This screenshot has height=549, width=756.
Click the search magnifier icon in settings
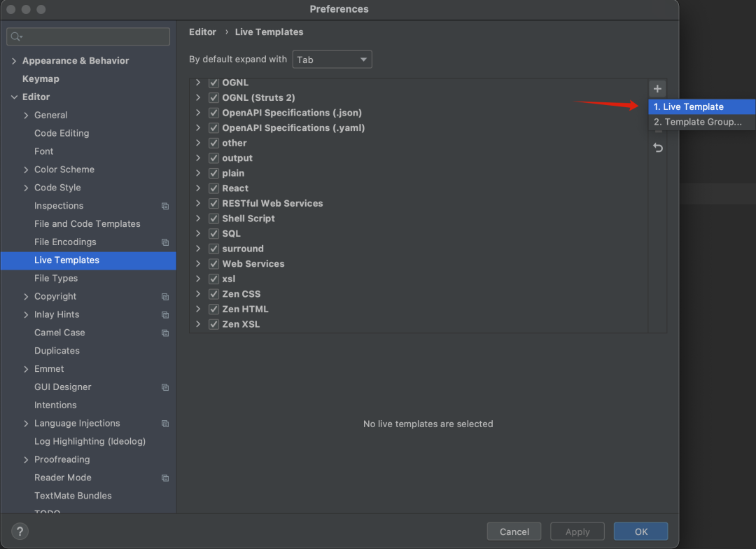pyautogui.click(x=16, y=36)
